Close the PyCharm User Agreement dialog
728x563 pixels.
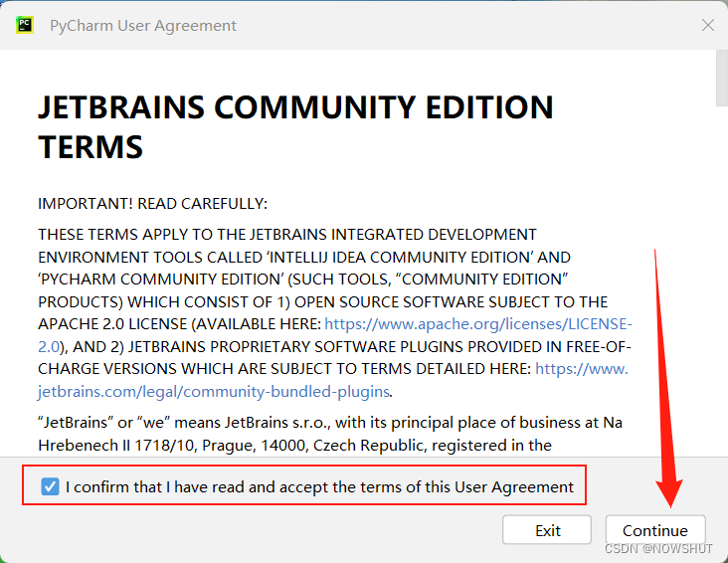coord(707,25)
